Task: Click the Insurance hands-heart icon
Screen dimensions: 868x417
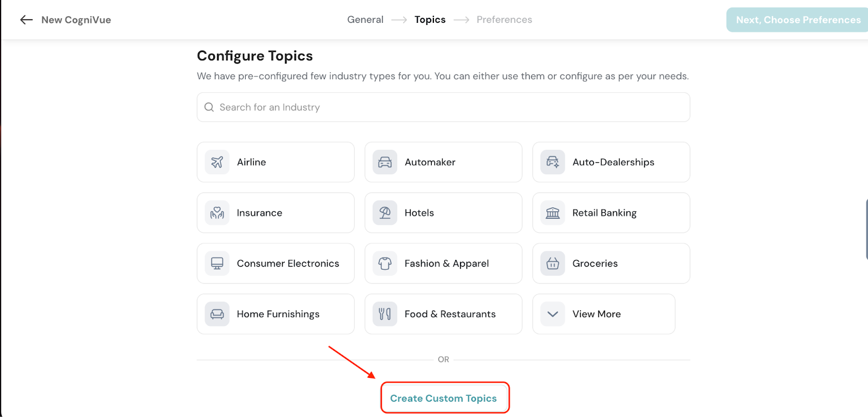Action: pyautogui.click(x=217, y=213)
